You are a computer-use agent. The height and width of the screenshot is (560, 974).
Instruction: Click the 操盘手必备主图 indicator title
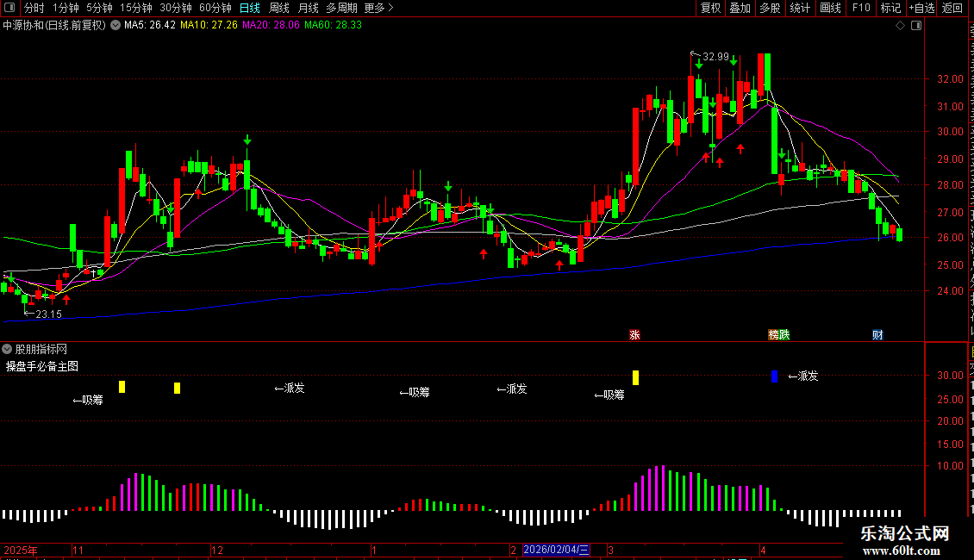(42, 366)
